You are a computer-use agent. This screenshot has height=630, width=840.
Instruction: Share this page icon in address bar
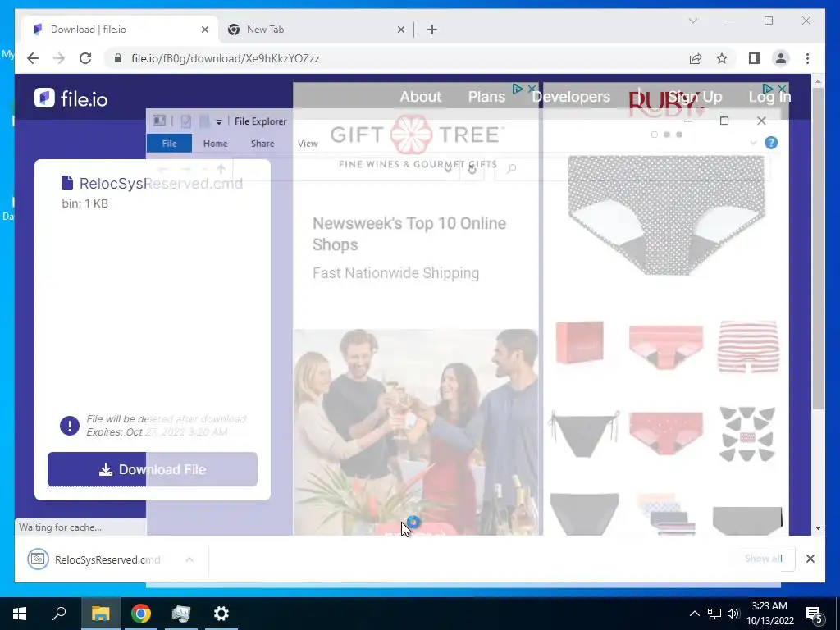click(x=696, y=58)
